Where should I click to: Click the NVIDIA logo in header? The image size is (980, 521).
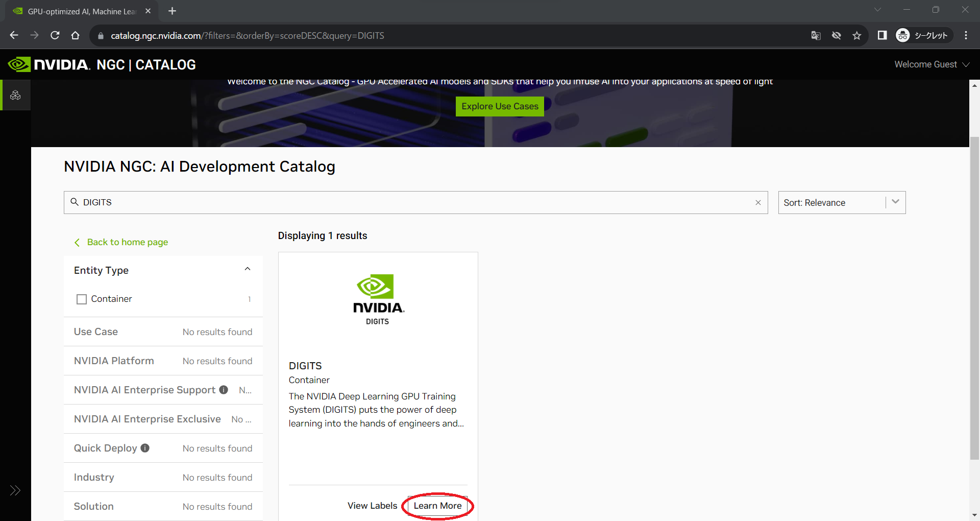pos(49,64)
